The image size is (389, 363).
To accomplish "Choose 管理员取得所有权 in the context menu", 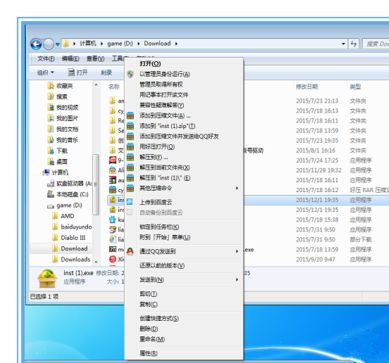I will (x=184, y=84).
